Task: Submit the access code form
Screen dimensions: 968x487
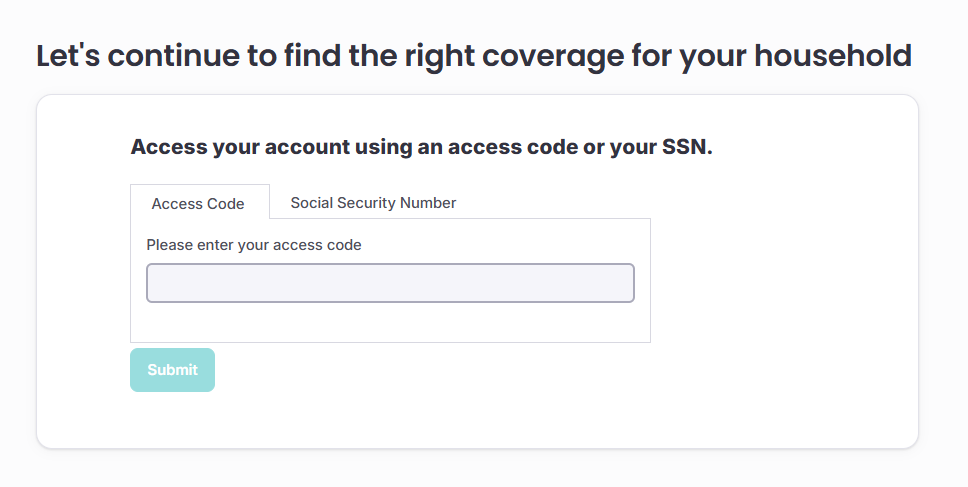Action: click(172, 370)
